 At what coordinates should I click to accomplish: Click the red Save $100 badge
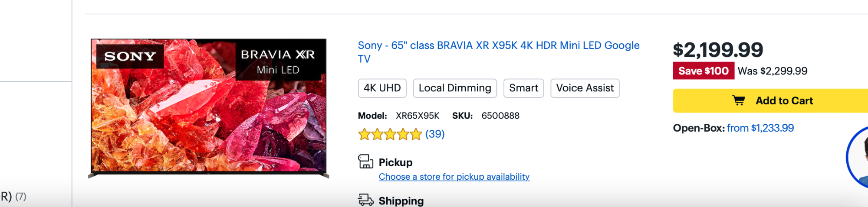(703, 71)
